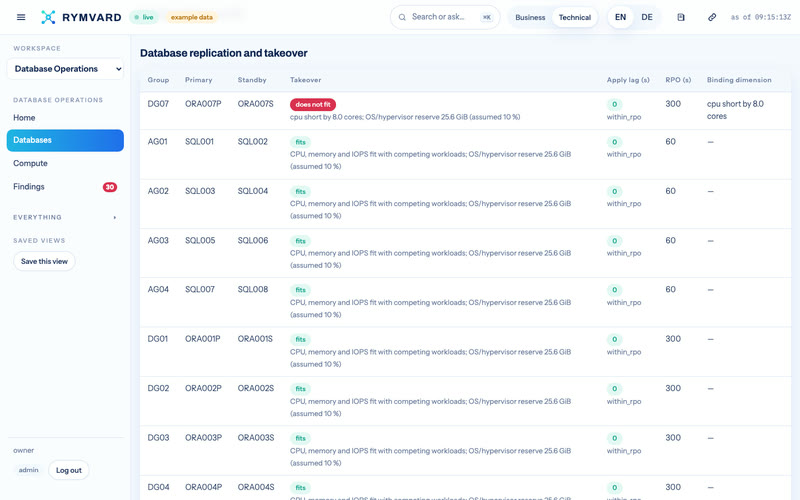Sort by the Standby column header
800x500 pixels.
click(252, 80)
